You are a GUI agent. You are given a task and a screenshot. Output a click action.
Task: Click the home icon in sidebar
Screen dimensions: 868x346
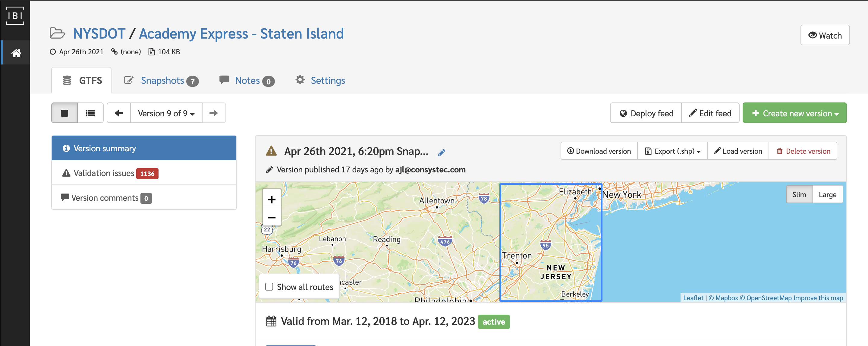[x=16, y=53]
